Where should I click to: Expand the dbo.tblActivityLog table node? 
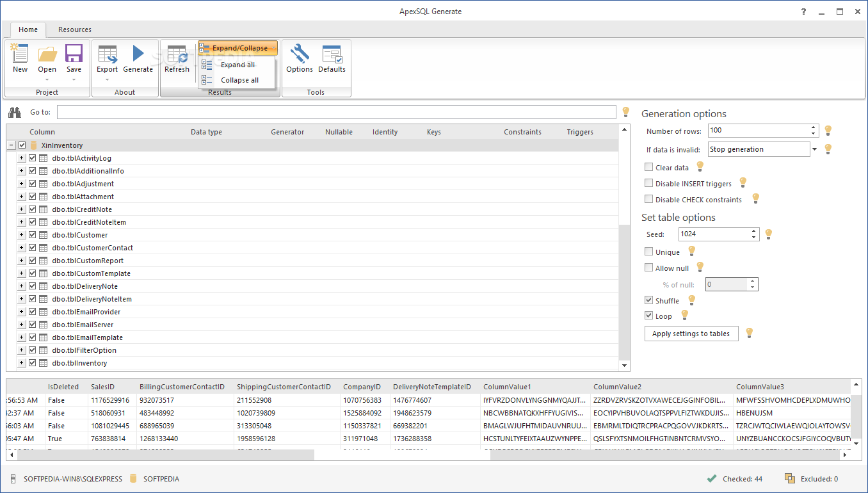pos(21,158)
